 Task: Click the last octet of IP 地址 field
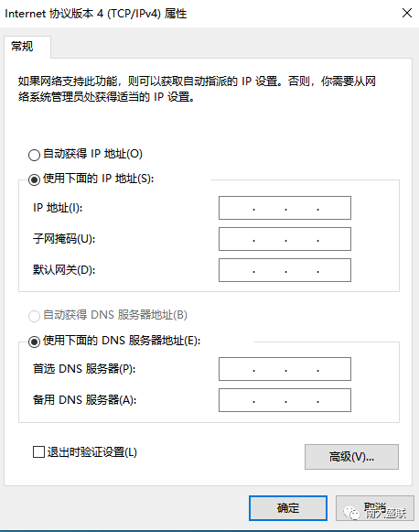[334, 208]
